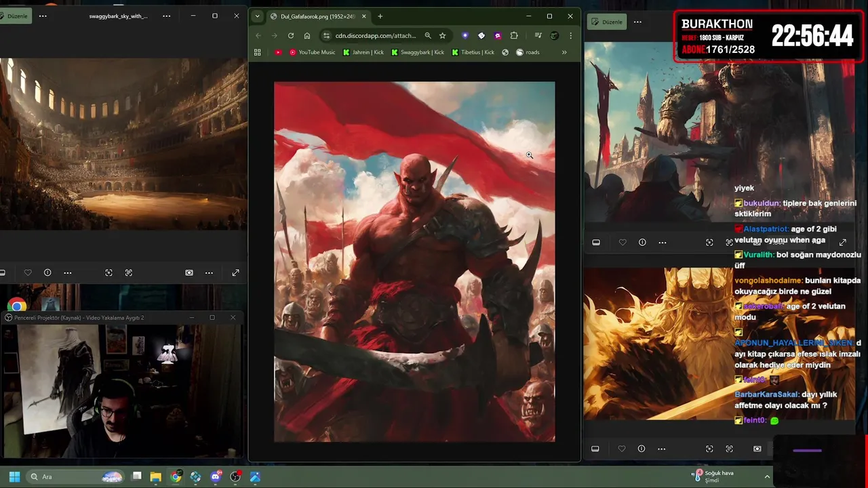Image resolution: width=868 pixels, height=488 pixels.
Task: Click the purple square extension icon
Action: pos(498,35)
